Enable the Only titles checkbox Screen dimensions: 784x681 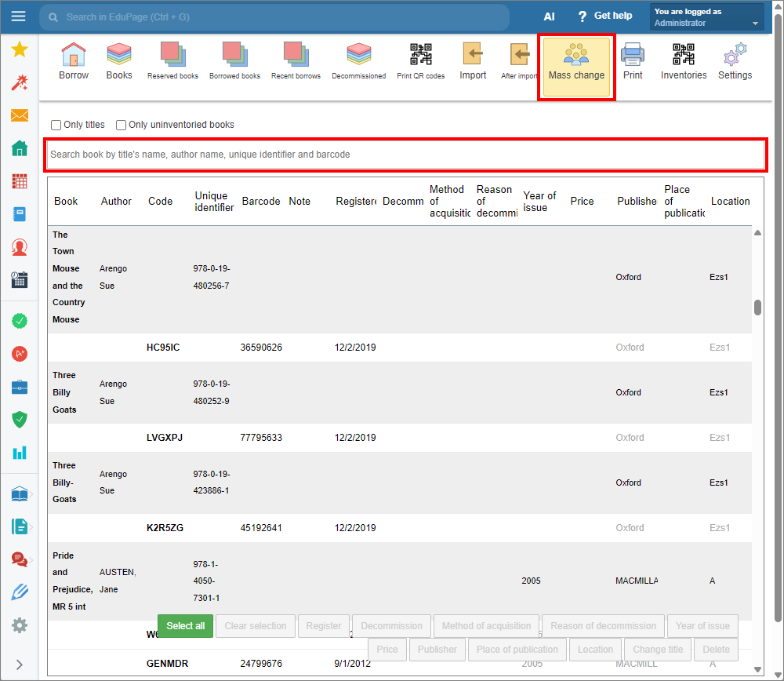click(x=56, y=125)
